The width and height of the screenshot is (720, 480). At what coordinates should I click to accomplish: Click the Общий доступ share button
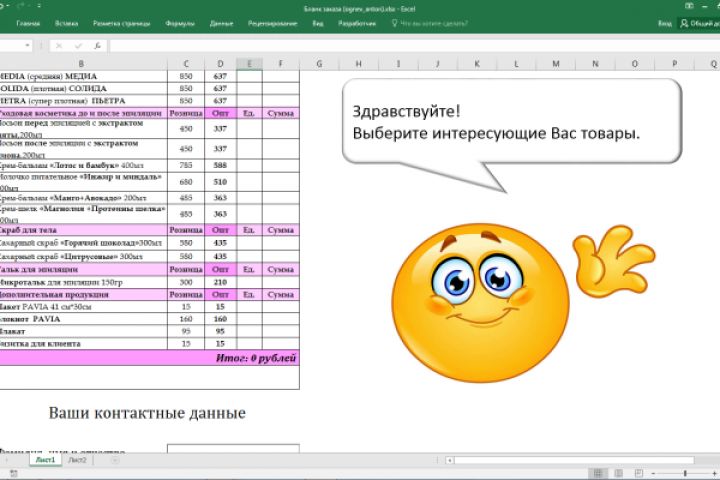(700, 23)
